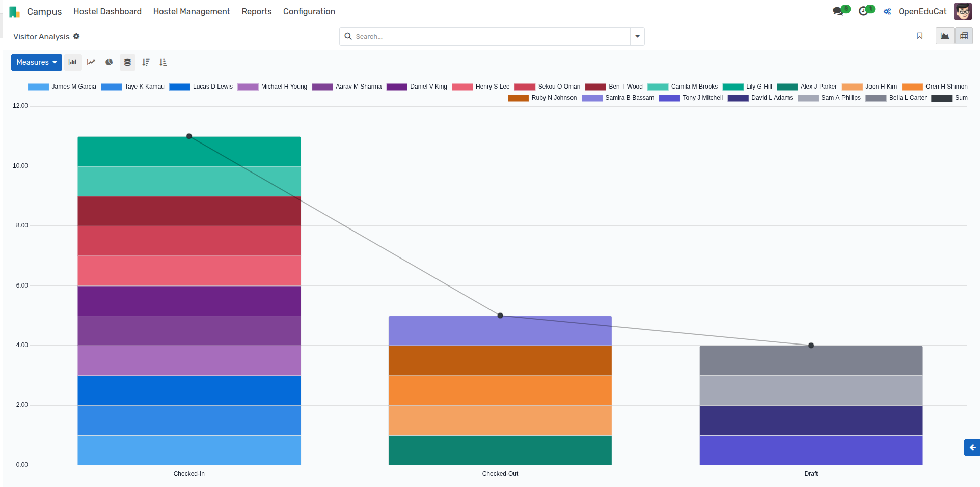The height and width of the screenshot is (487, 980).
Task: Click the blue back arrow button
Action: [x=972, y=447]
